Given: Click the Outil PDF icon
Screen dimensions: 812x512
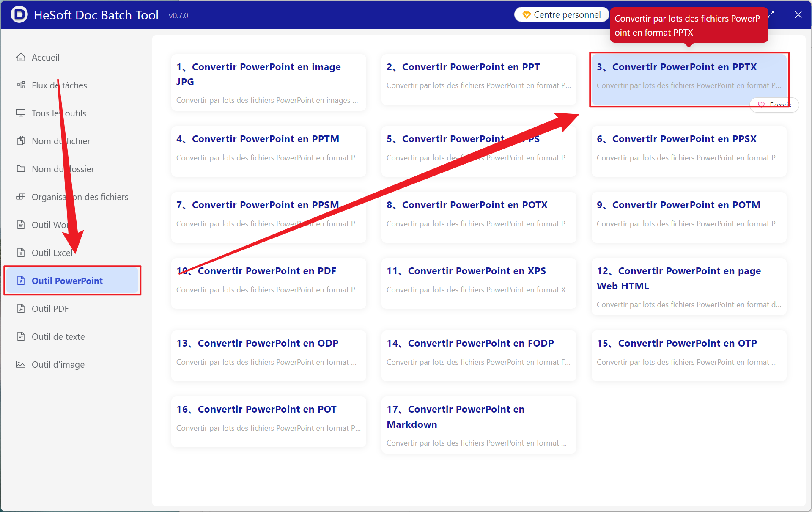Looking at the screenshot, I should pos(21,308).
